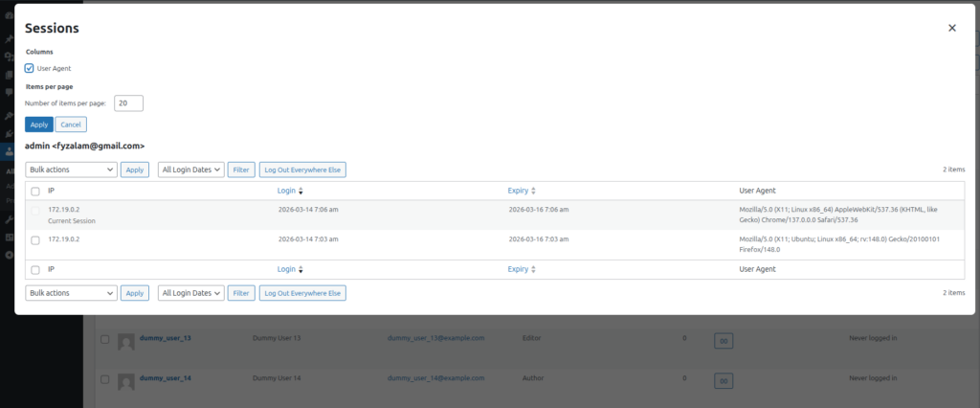Click the avatar icon of dummy_user_13
Screen dimensions: 980x408
(125, 341)
